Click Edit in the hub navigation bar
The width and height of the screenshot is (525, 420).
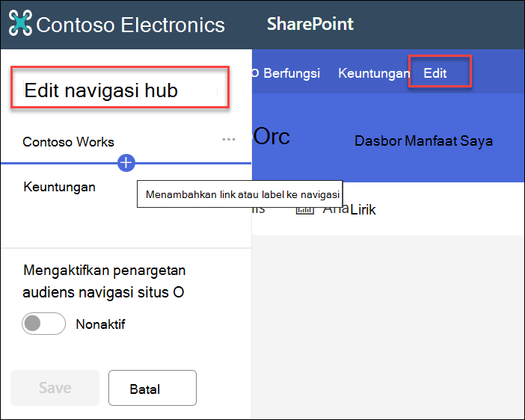tap(435, 73)
